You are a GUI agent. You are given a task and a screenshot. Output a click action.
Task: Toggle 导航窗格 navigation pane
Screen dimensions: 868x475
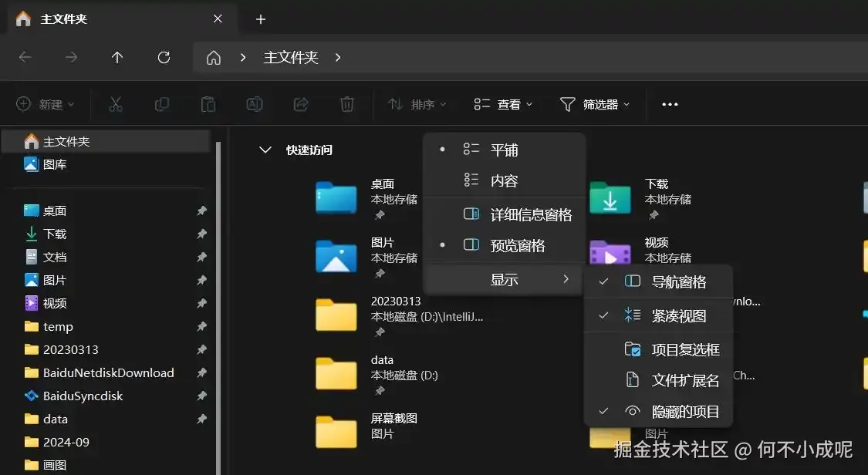click(x=659, y=281)
